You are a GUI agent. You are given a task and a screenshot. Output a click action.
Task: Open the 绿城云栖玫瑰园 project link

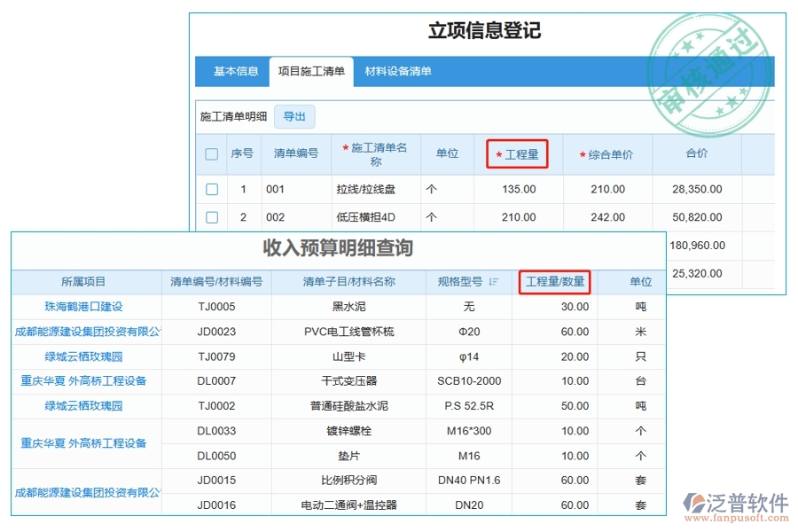click(85, 355)
